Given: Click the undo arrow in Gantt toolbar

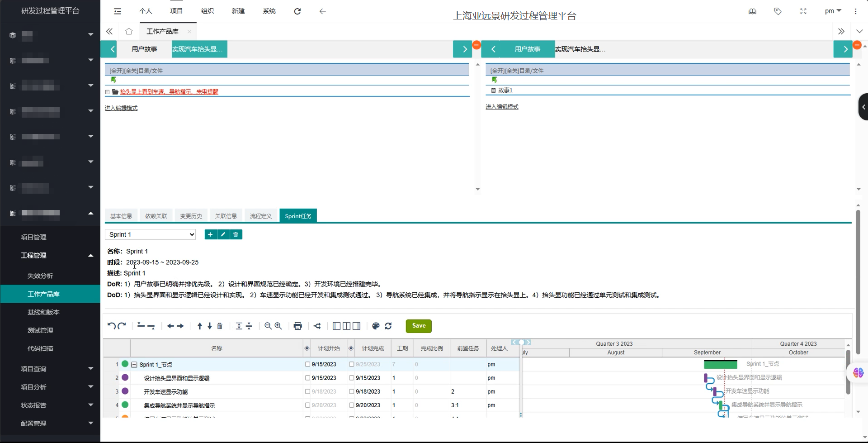Looking at the screenshot, I should pos(111,326).
